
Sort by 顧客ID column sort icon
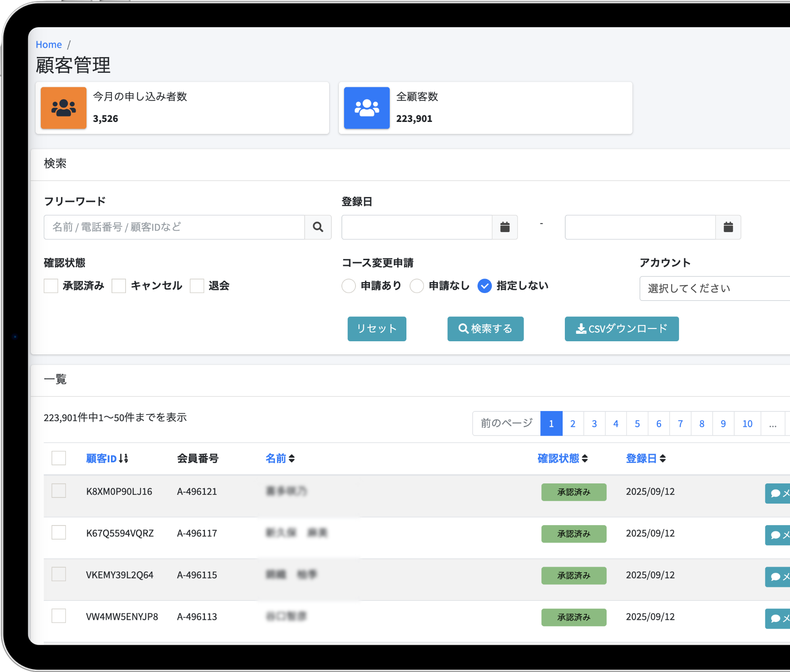123,458
